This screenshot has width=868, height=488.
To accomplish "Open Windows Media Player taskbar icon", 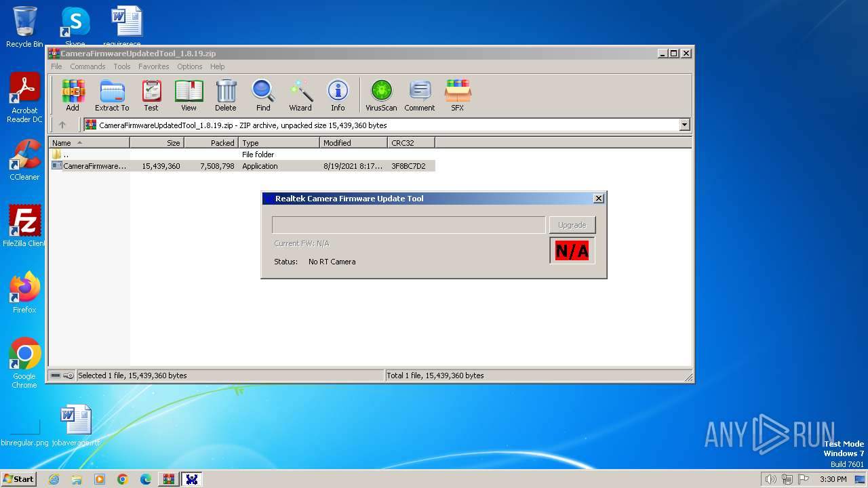I will coord(100,479).
